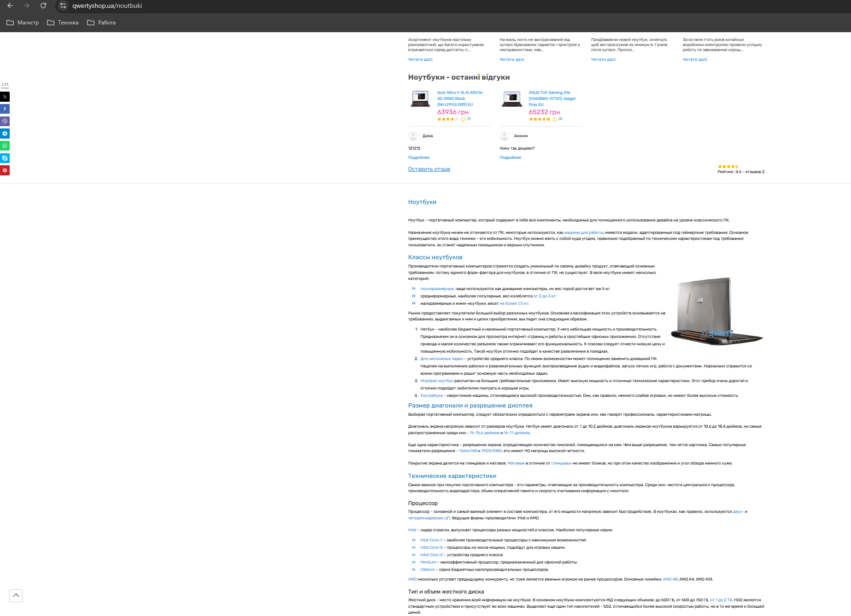Open ASUS TUF Gaming A16 product link
Viewport: 851px width, 616px height.
552,99
